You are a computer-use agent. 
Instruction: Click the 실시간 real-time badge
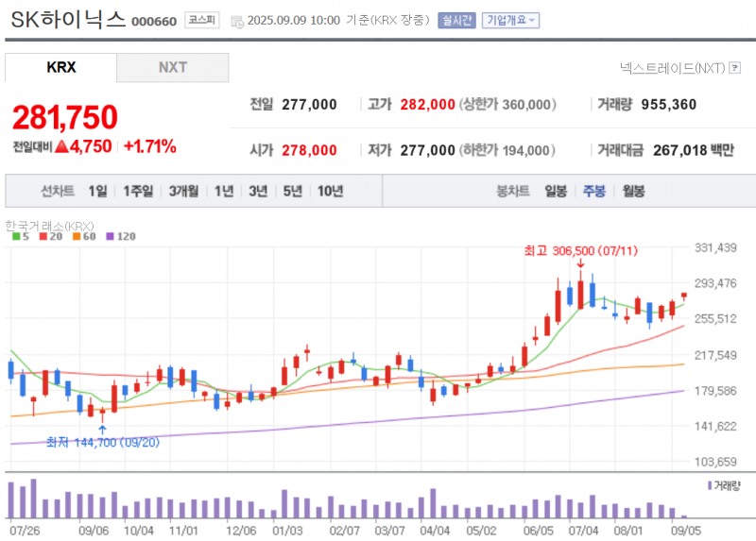coord(456,20)
